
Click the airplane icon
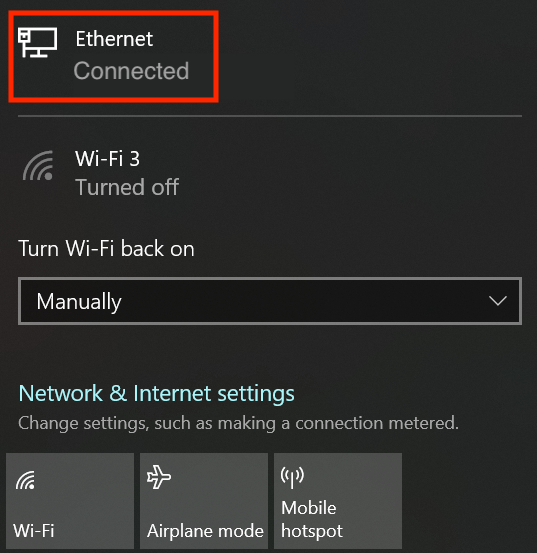159,477
